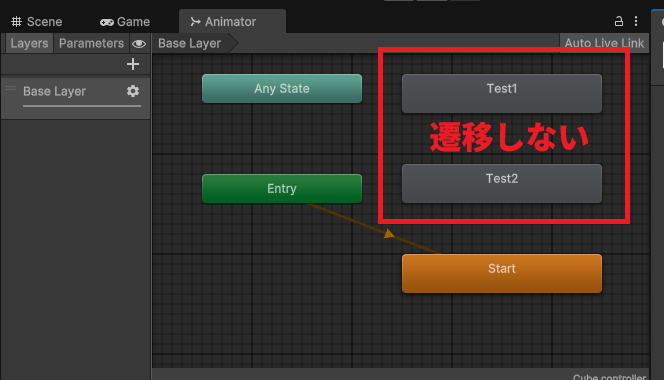Click the Base Layer breadcrumb
The image size is (664, 380).
pyautogui.click(x=189, y=43)
